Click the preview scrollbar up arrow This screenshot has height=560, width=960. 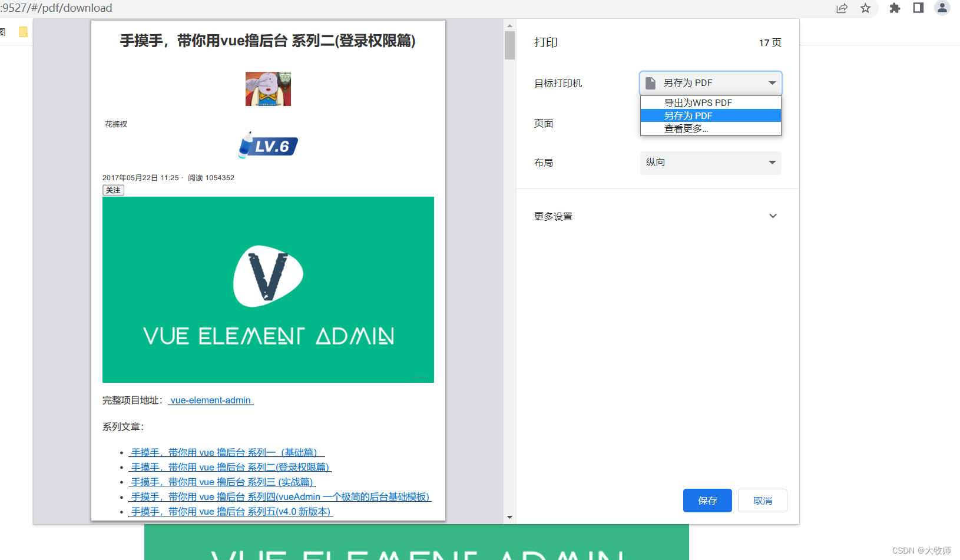pyautogui.click(x=509, y=25)
